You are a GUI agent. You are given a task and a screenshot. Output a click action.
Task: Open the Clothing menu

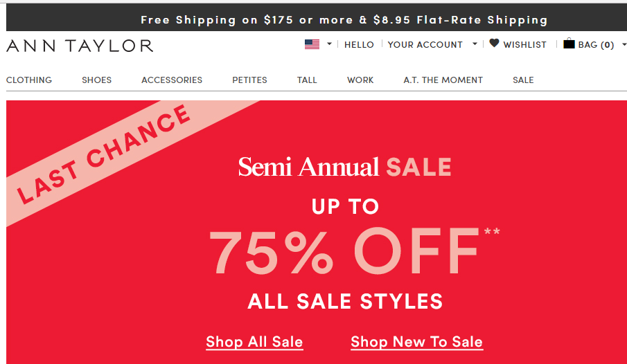(x=29, y=80)
